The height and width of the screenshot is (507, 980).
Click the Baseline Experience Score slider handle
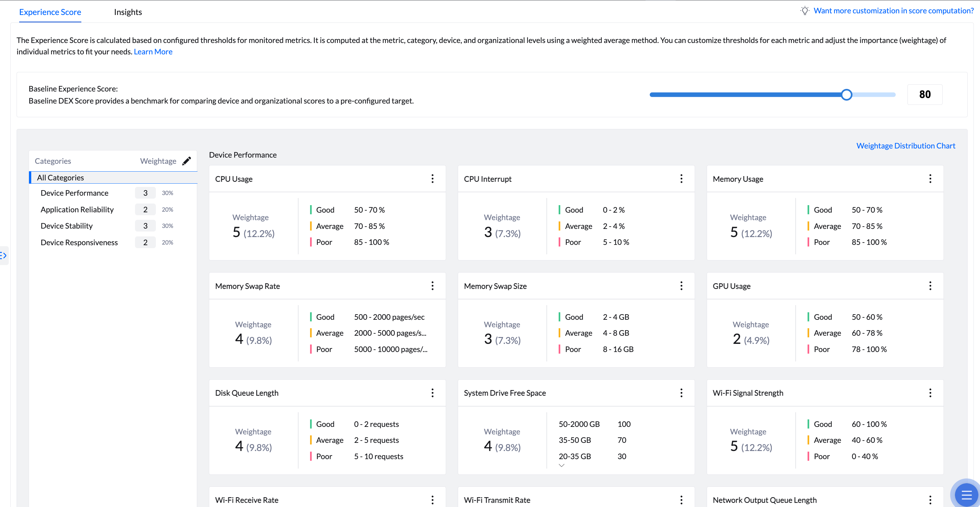tap(846, 94)
